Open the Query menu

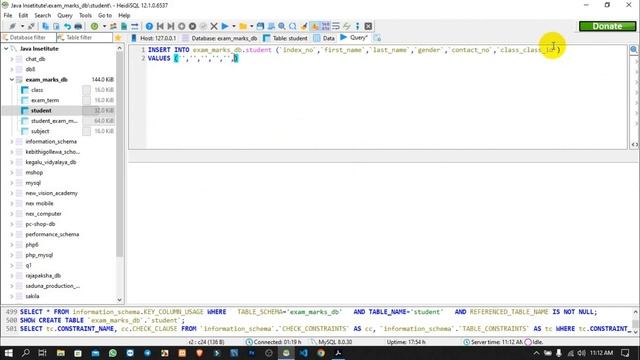click(64, 15)
